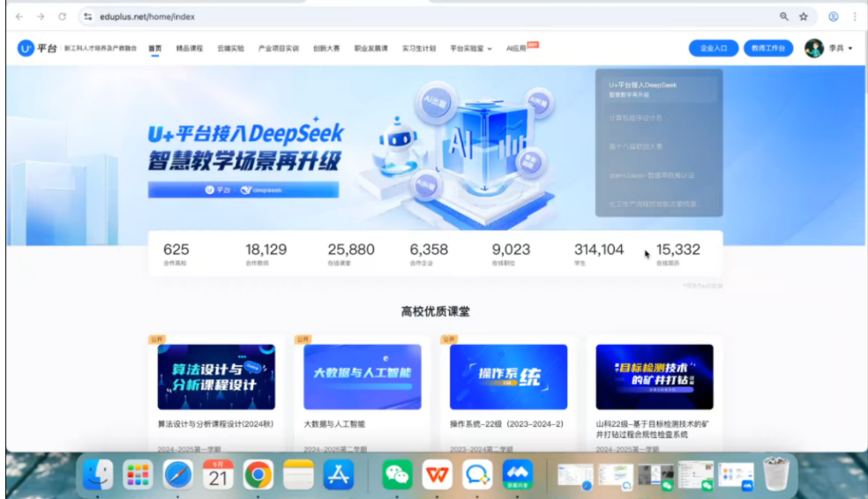Open the 山科22级 course title link
Screen dimensions: 868x499
[653, 429]
